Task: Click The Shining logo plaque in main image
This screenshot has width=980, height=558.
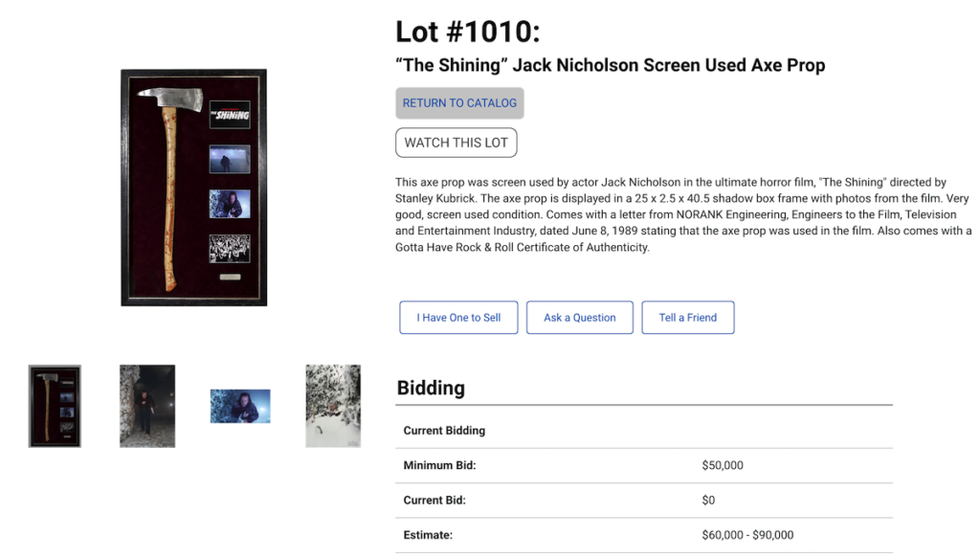Action: point(230,115)
